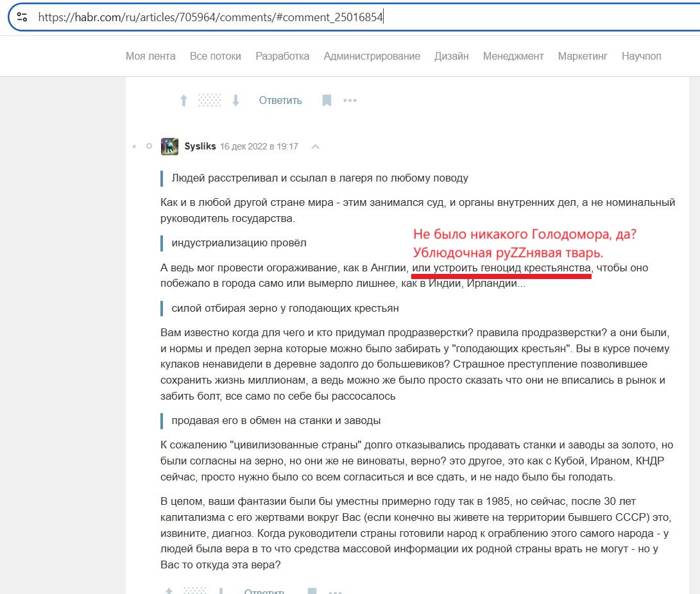Open Sysliks avatar image
The width and height of the screenshot is (700, 594).
169,146
